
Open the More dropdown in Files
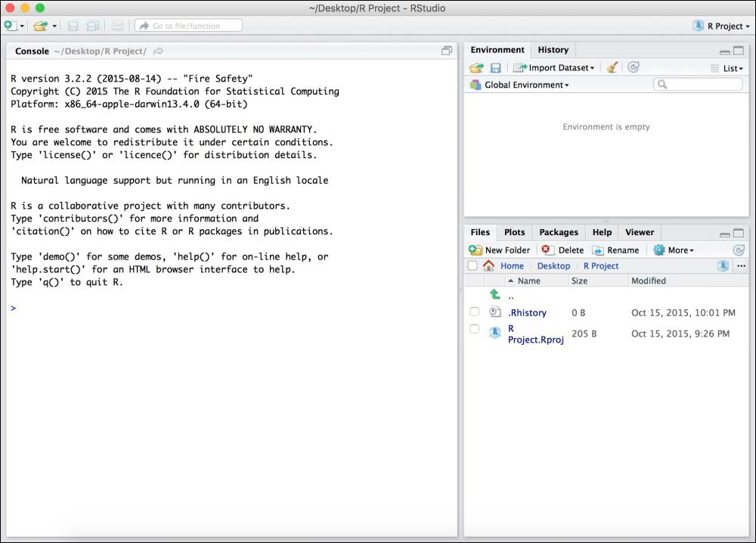(x=674, y=250)
